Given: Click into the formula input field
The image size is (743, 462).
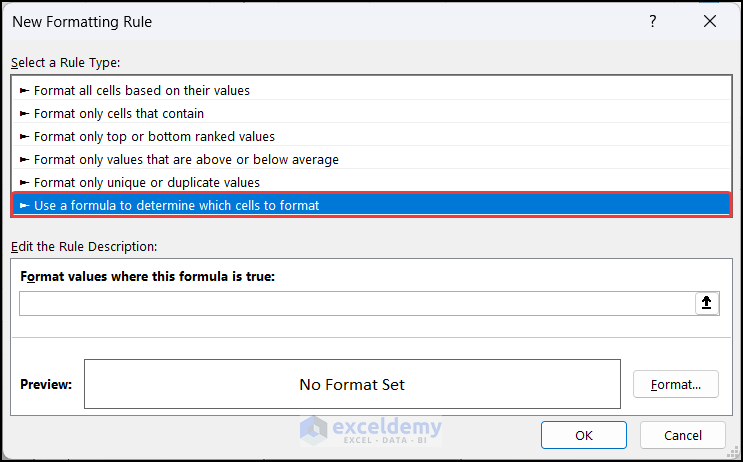Looking at the screenshot, I should click(x=355, y=304).
